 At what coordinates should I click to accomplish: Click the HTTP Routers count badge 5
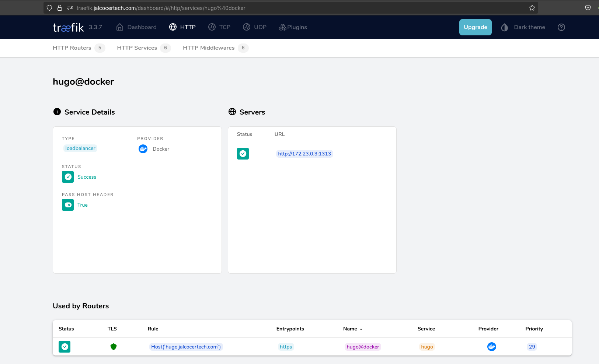click(x=100, y=48)
